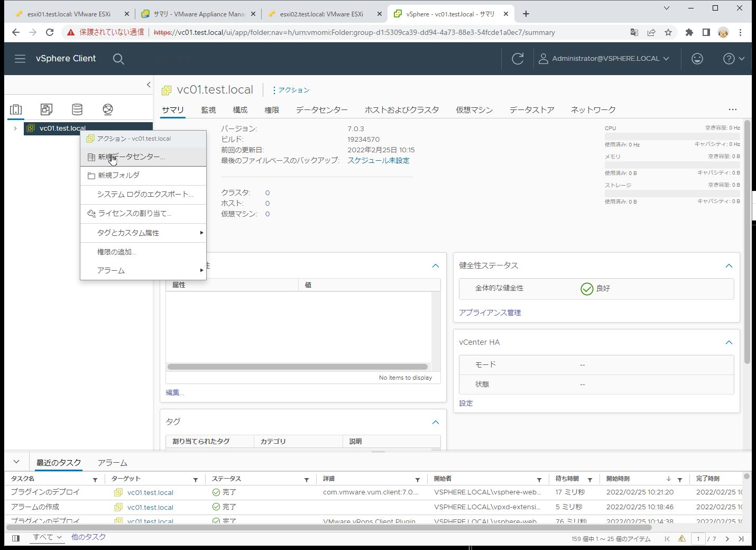Screen dimensions: 756x550
Task: Open the vSphere Client hamburger menu
Action: [x=20, y=59]
